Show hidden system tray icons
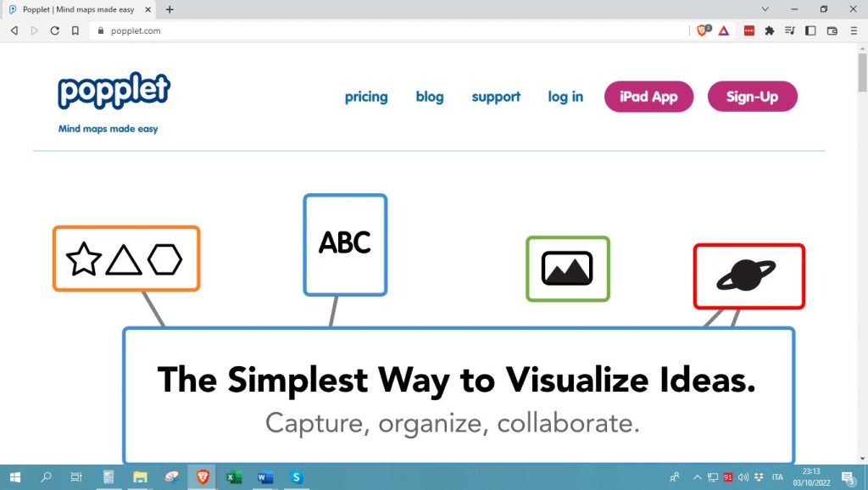The image size is (868, 490). click(697, 477)
